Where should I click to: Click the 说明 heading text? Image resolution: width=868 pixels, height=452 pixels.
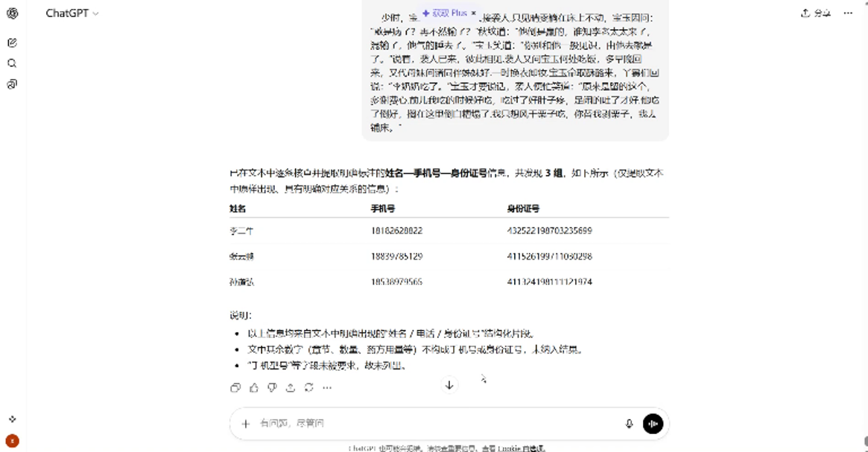point(240,315)
